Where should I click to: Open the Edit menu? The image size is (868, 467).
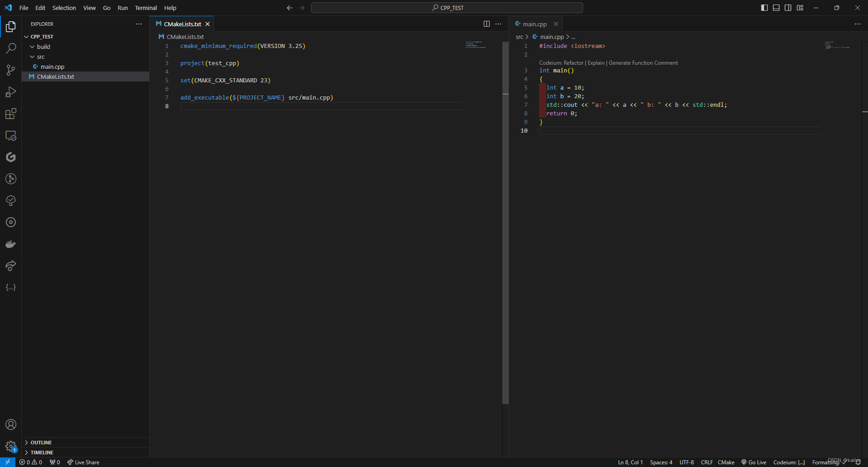tap(40, 8)
